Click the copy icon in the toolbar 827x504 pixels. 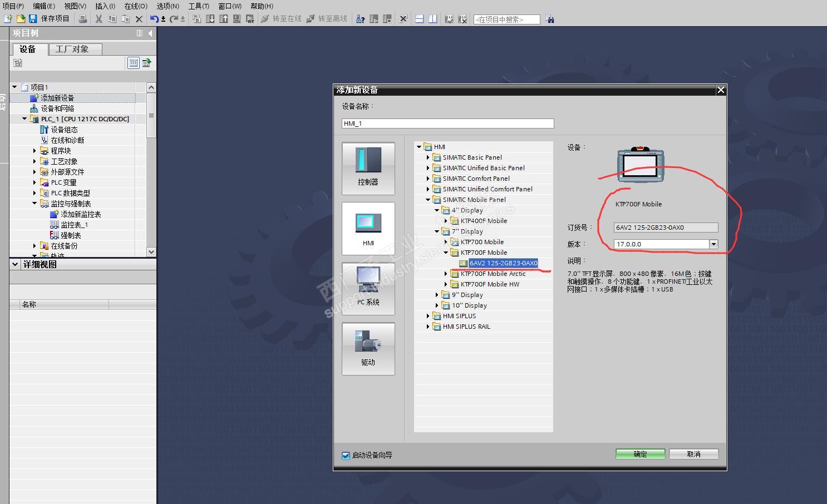coord(112,19)
